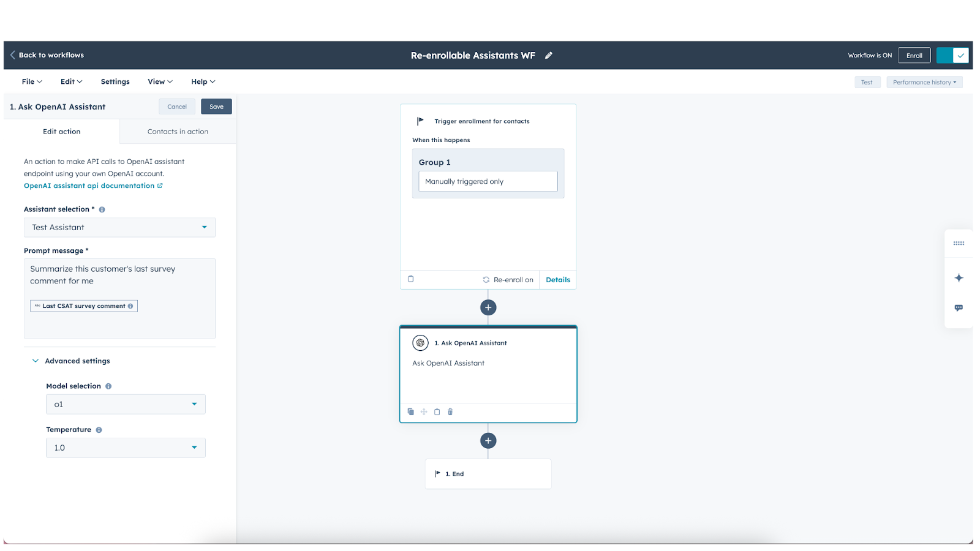Click the clone icon on Ask OpenAI Assistant card
This screenshot has width=980, height=551.
(x=410, y=412)
